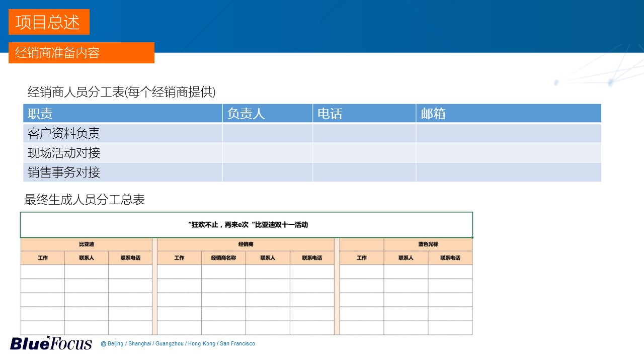The image size is (644, 362).
Task: Click 联系人 header under 比亚迪
Action: point(87,258)
